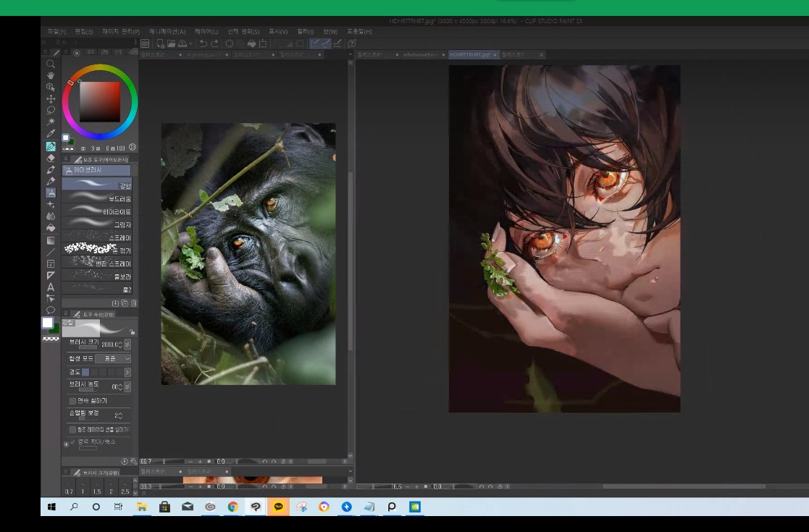Select the Fill bucket tool

pos(51,228)
